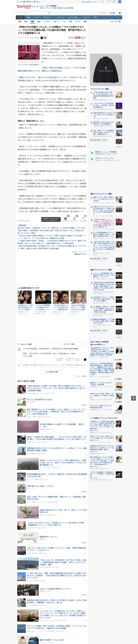
Task: Open 購入履歴 link in header
Action: pyautogui.click(x=112, y=13)
